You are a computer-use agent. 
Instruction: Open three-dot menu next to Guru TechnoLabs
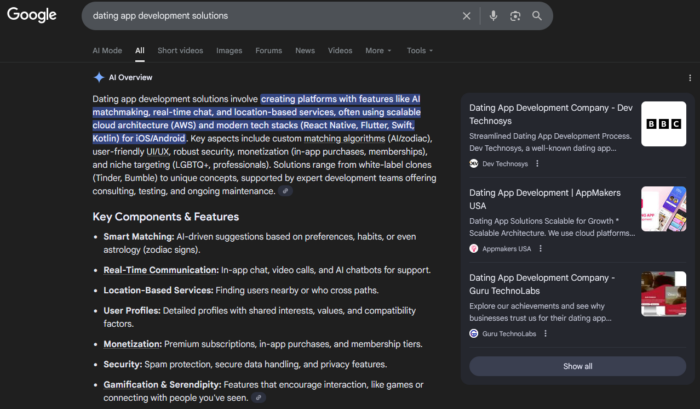[x=545, y=334]
